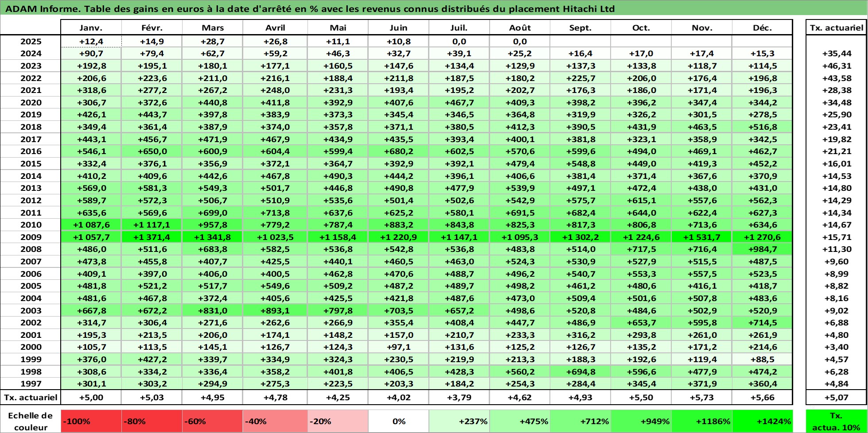This screenshot has width=868, height=433.
Task: Click the cell value +560,2
Action: point(520,372)
